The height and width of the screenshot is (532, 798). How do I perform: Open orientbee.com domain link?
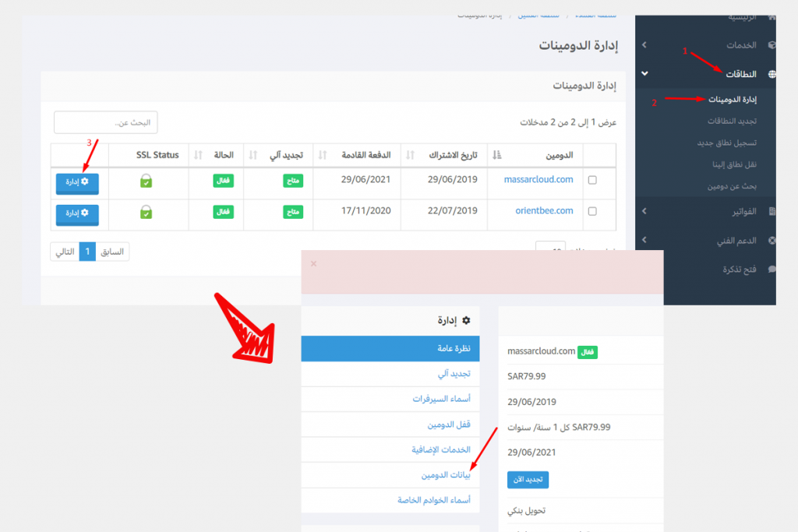coord(544,210)
